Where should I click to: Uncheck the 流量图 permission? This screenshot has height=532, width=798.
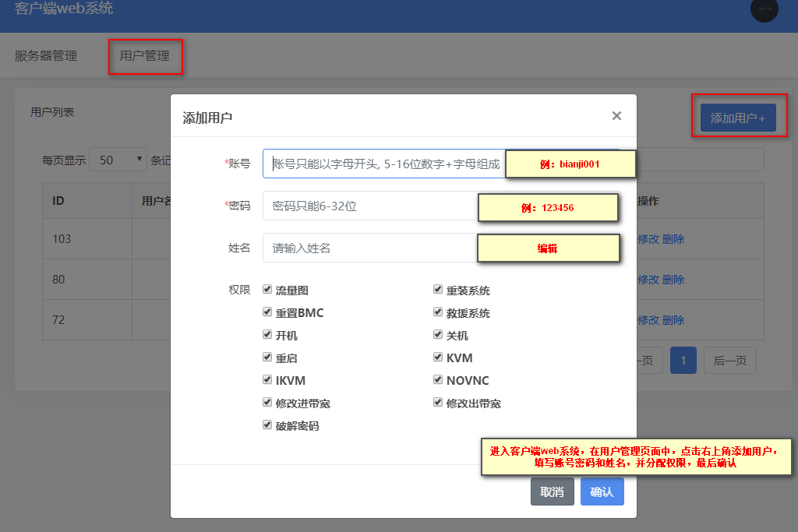(x=267, y=290)
